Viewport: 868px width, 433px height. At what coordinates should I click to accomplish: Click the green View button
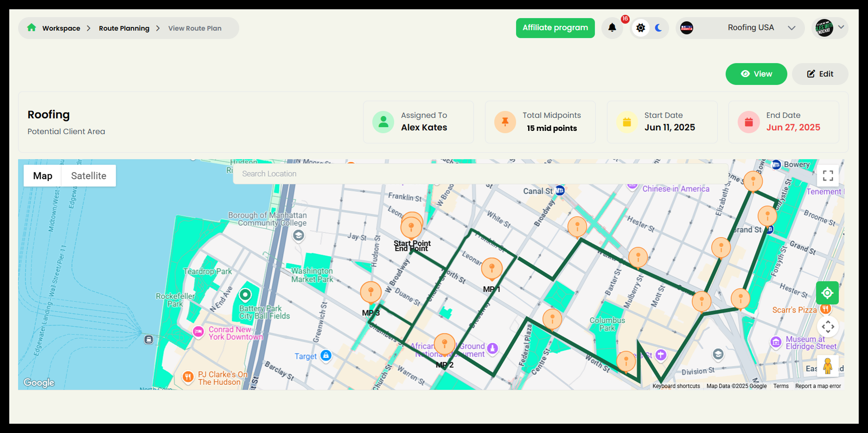pyautogui.click(x=756, y=74)
